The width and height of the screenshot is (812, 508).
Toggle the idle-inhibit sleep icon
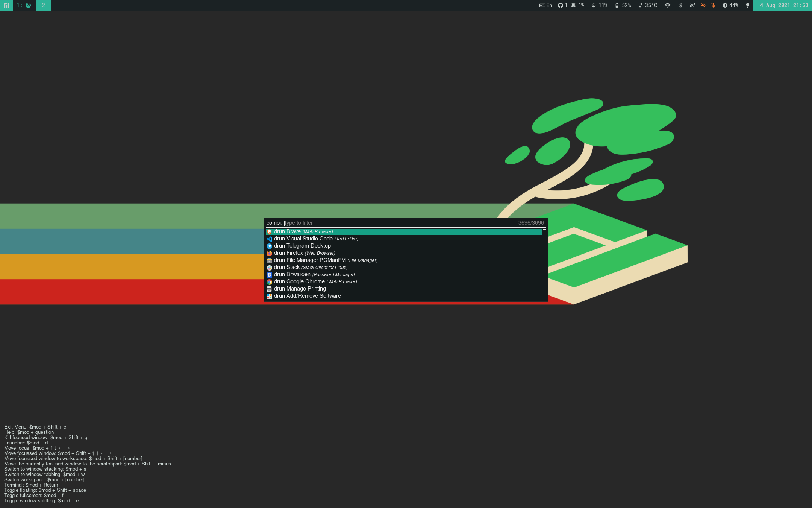[692, 5]
